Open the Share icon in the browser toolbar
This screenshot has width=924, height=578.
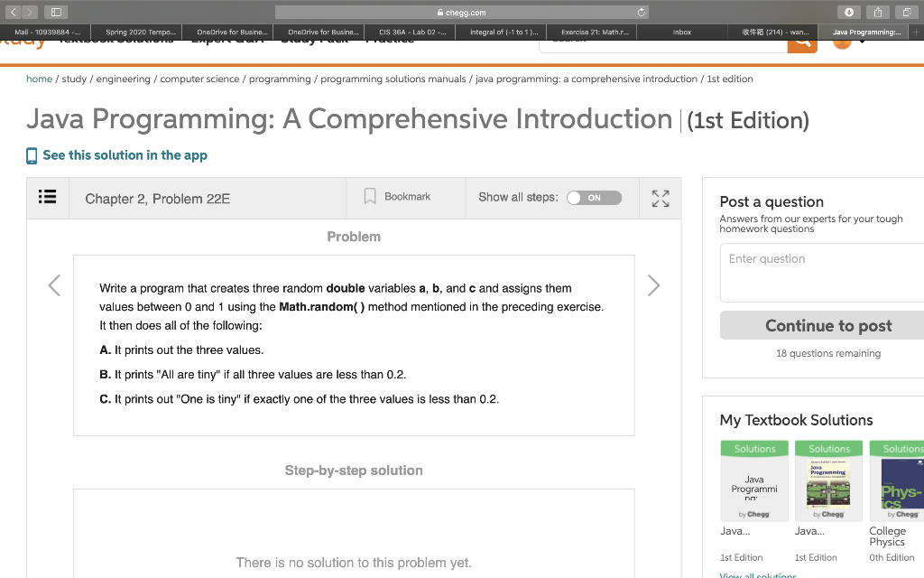pos(876,12)
